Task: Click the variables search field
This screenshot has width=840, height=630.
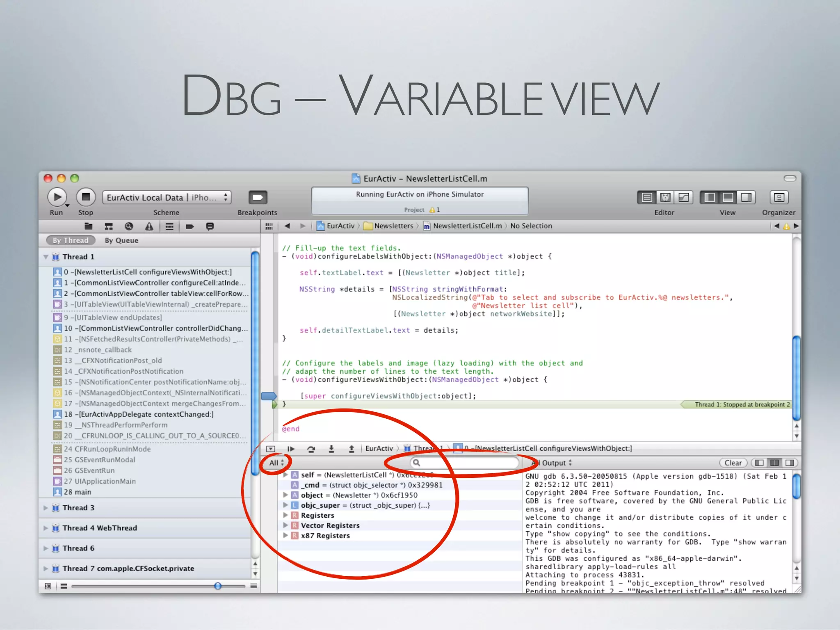Action: (464, 463)
